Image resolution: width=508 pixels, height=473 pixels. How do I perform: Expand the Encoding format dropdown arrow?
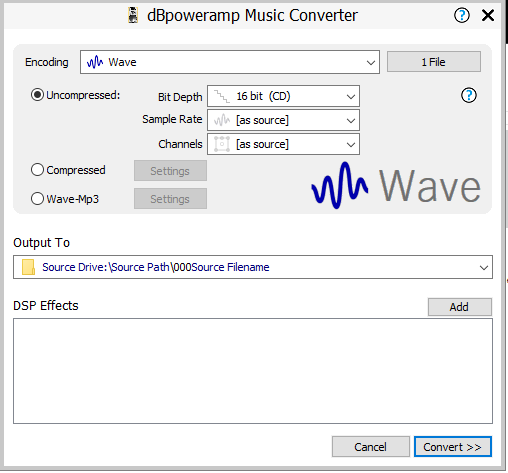pyautogui.click(x=370, y=62)
